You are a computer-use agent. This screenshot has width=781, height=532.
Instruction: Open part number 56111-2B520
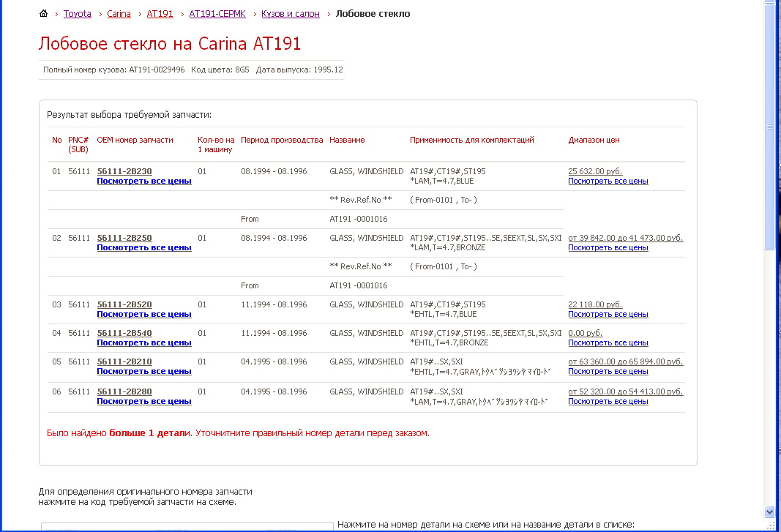(124, 304)
